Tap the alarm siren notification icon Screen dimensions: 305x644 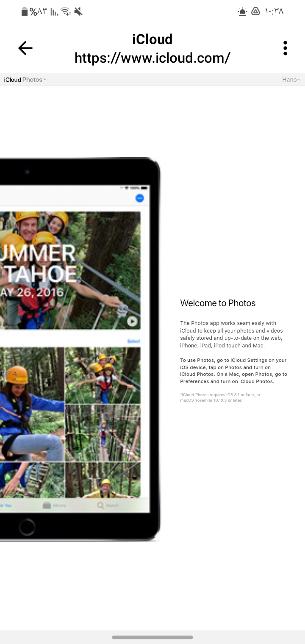point(242,11)
